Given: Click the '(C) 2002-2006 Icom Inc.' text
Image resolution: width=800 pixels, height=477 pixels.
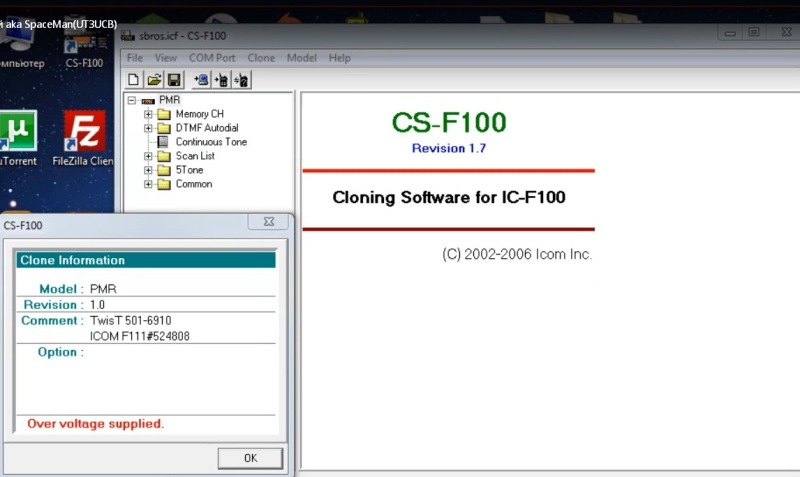Looking at the screenshot, I should [x=517, y=254].
